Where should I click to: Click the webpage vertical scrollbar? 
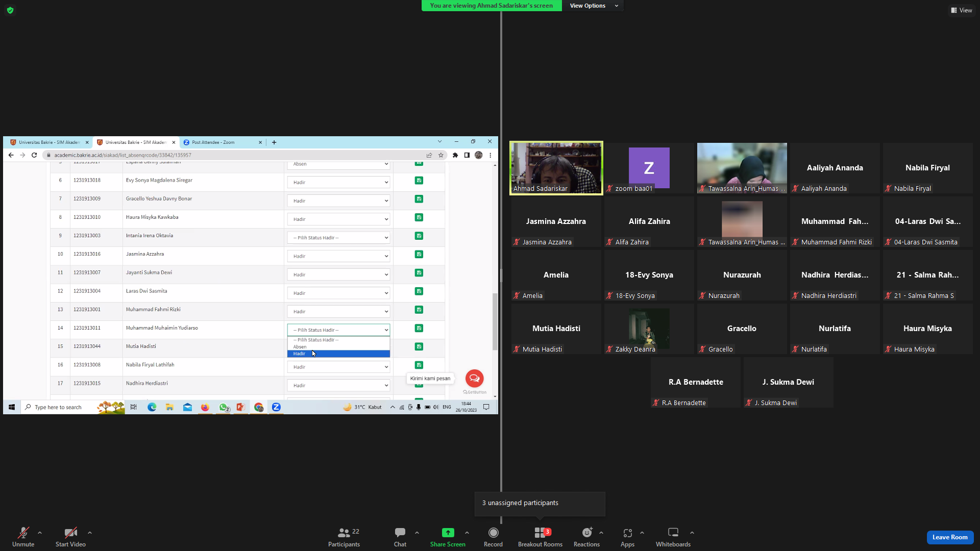click(495, 321)
